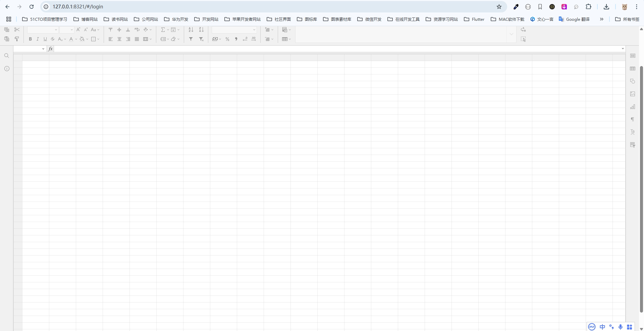Toggle Wrap Text for cells

click(137, 30)
